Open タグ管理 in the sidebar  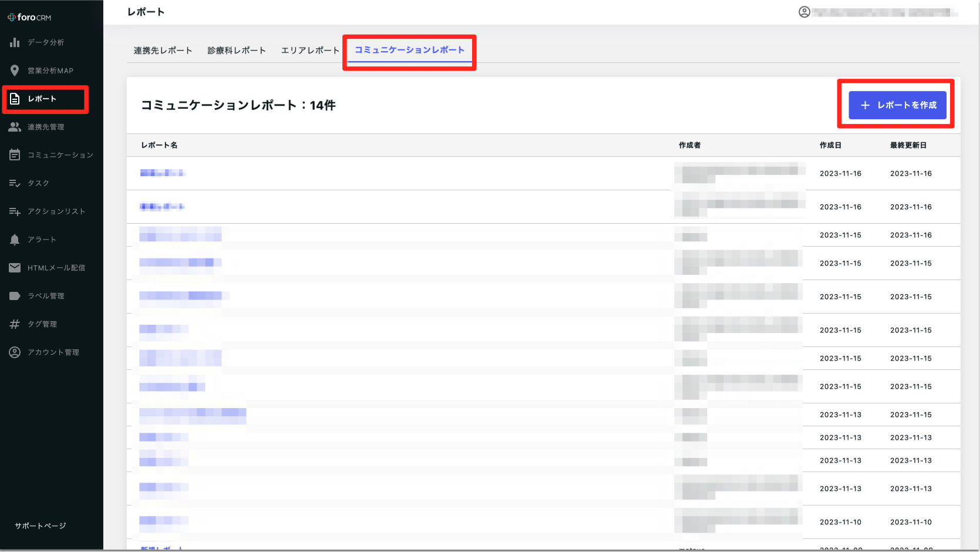pyautogui.click(x=52, y=324)
